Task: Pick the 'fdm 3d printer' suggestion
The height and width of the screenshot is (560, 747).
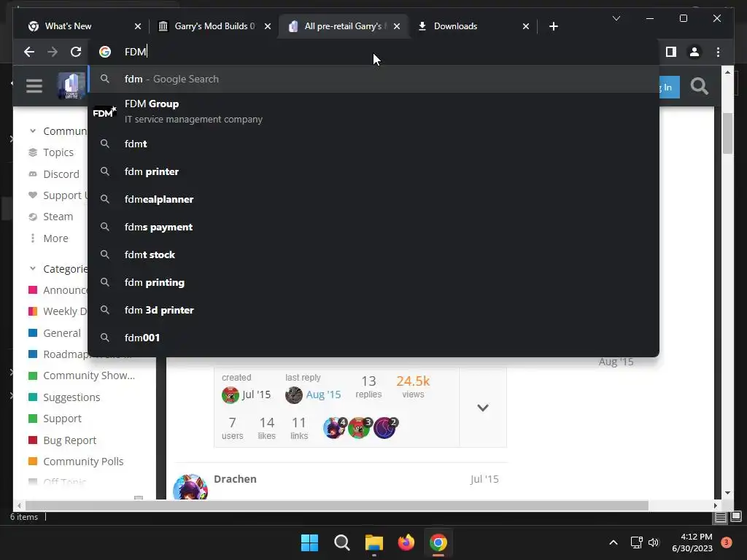Action: click(x=373, y=309)
